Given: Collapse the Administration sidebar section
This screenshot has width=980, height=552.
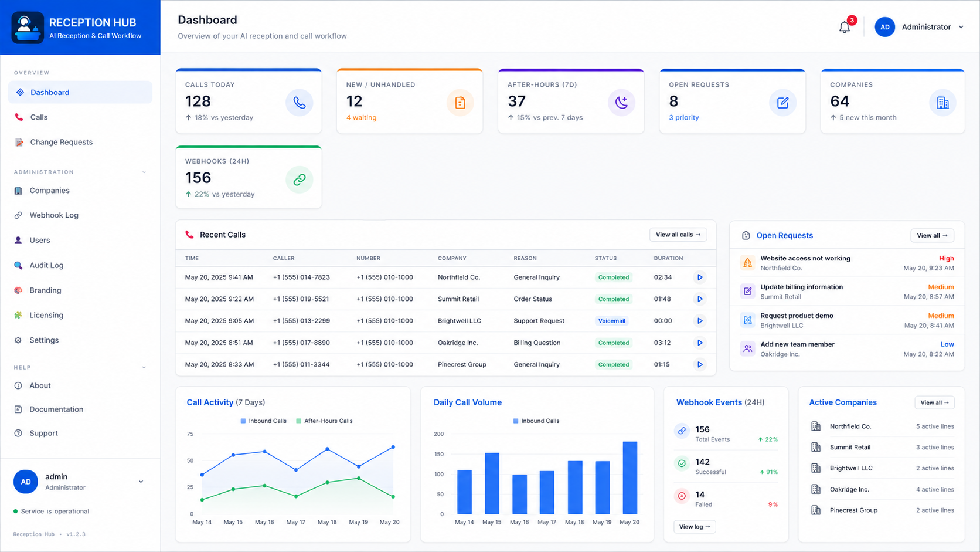Looking at the screenshot, I should coord(144,172).
